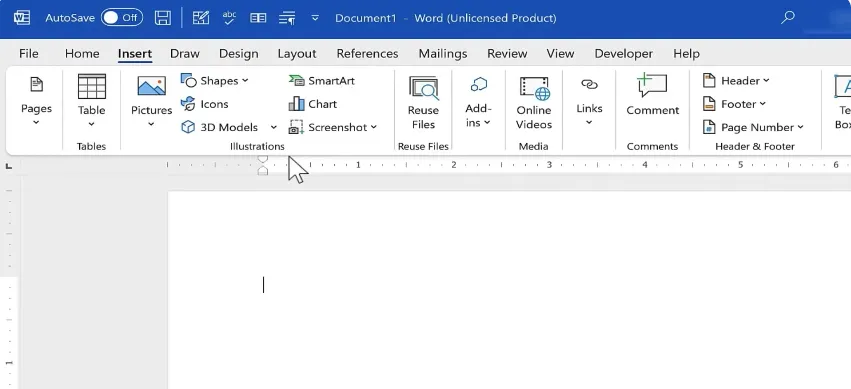Open the Draw tab
Screen dimensions: 851x389
point(185,54)
